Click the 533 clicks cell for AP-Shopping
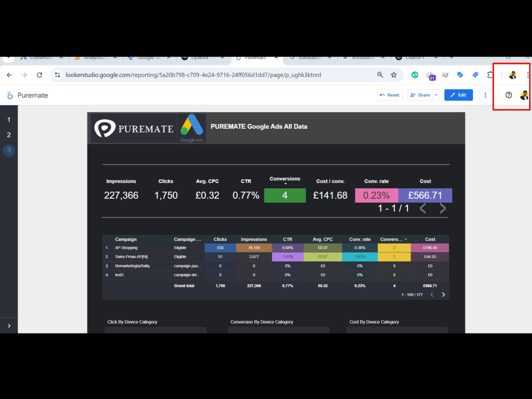Screen dimensions: 532x399 (x=220, y=248)
